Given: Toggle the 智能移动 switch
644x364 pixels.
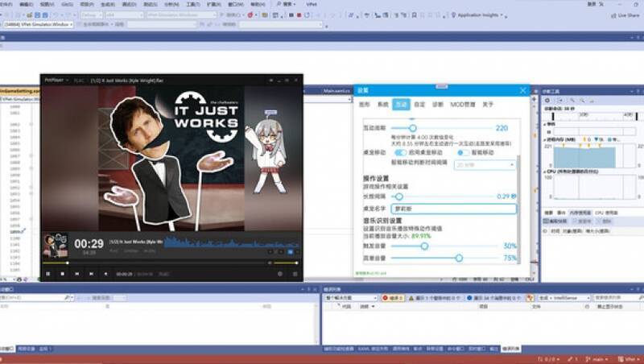Looking at the screenshot, I should click(x=464, y=152).
